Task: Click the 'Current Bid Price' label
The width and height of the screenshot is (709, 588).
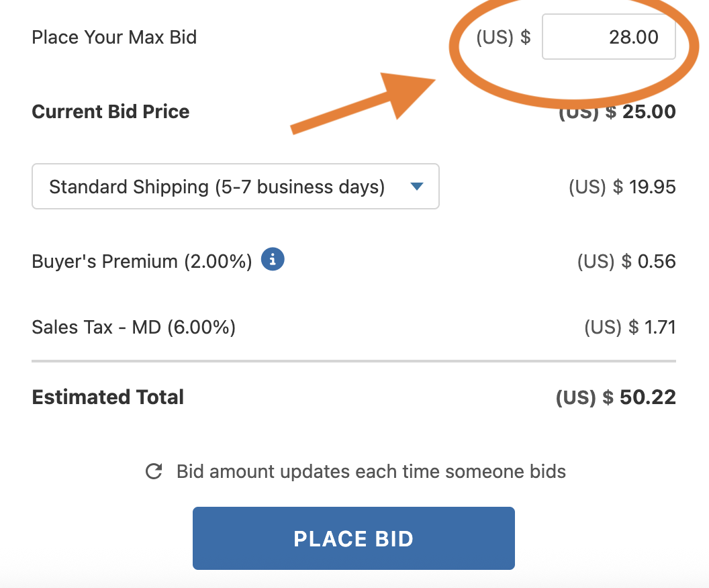Action: pos(110,111)
